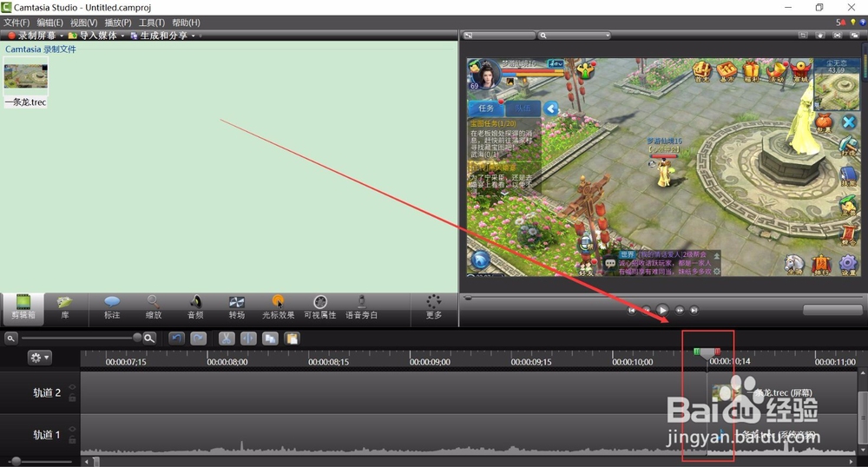
Task: Click 导入媒体 import media button
Action: (93, 36)
